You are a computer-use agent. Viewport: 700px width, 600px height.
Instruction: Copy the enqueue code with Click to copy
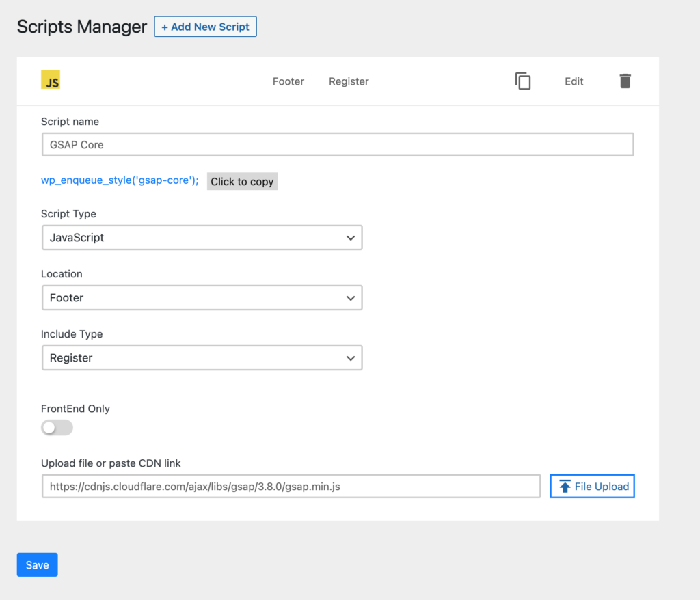click(242, 181)
